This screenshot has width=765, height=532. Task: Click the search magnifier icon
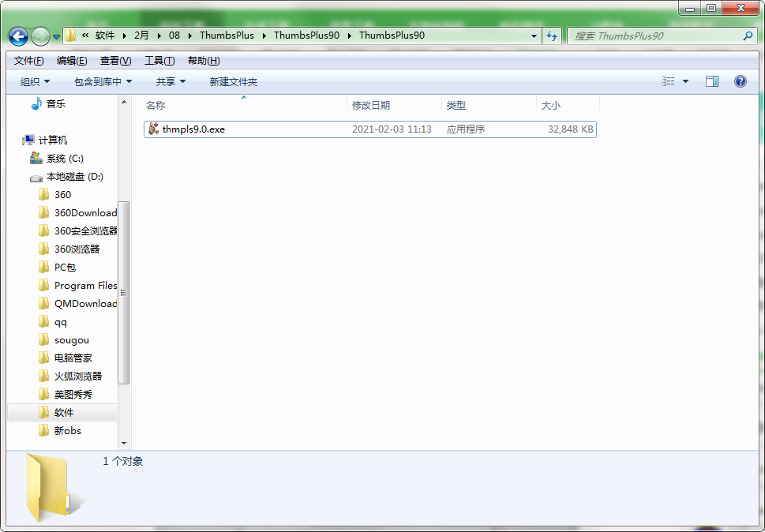coord(748,36)
